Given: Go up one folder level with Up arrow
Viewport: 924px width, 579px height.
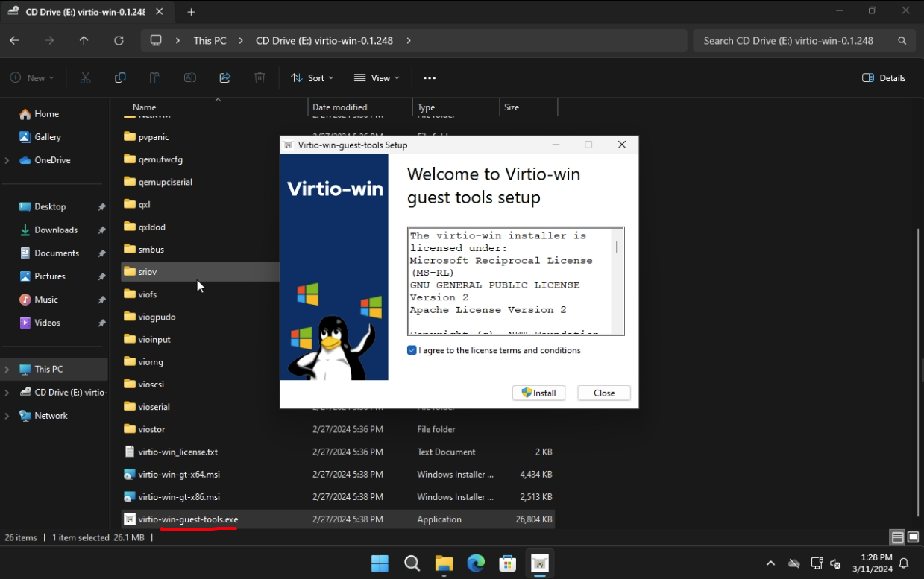Looking at the screenshot, I should [x=84, y=41].
